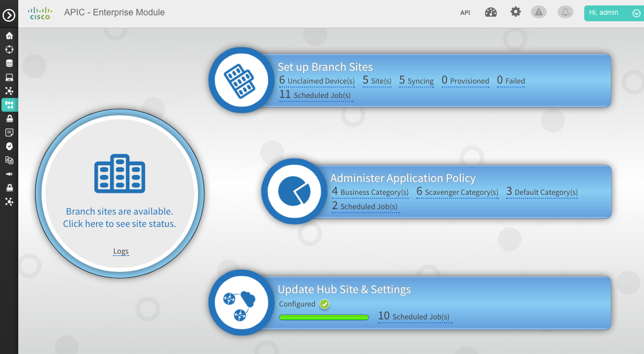The image size is (644, 354).
Task: Open the shield checkmark sidebar icon
Action: click(9, 146)
